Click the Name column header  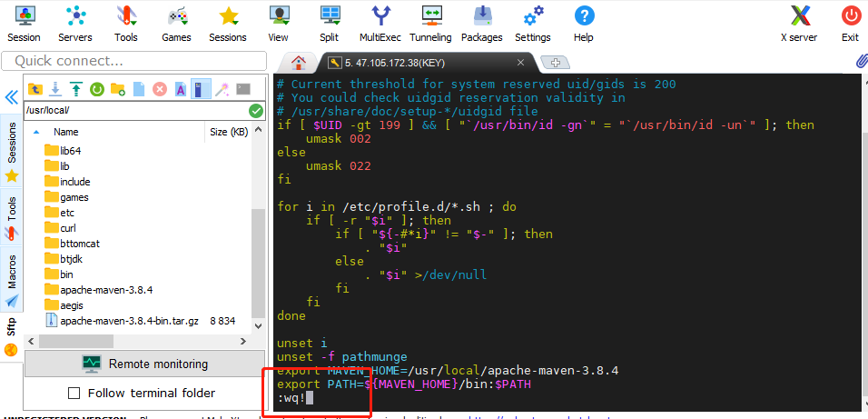tap(66, 132)
